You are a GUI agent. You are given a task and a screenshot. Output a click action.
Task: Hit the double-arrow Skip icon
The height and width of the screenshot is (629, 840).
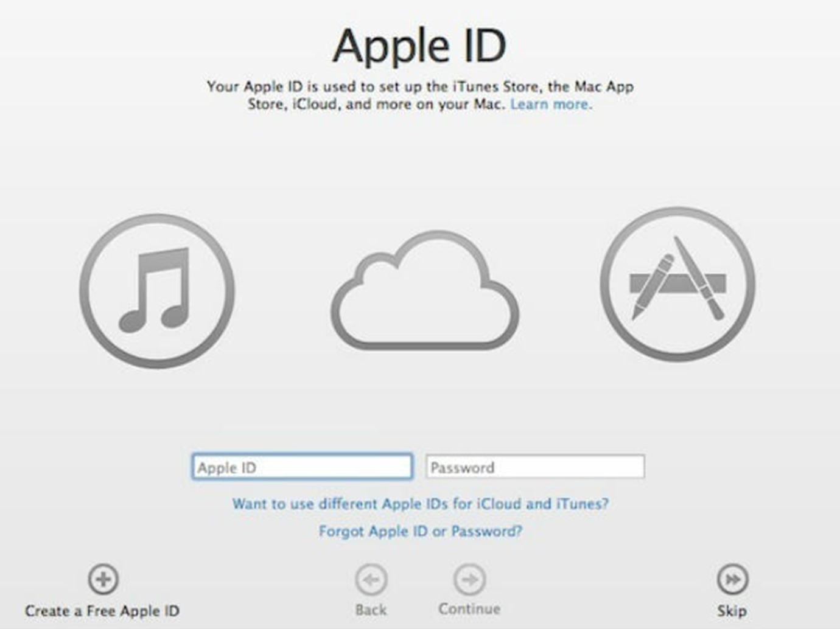pos(732,580)
